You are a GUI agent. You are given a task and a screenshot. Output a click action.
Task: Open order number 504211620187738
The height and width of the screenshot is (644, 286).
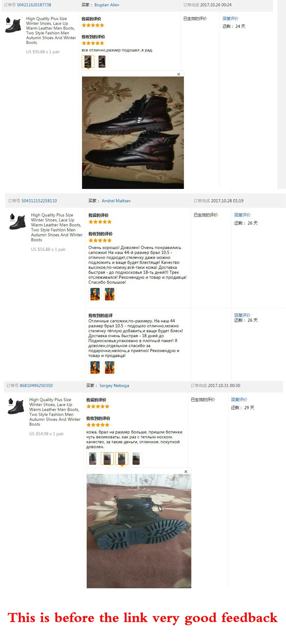click(x=34, y=5)
